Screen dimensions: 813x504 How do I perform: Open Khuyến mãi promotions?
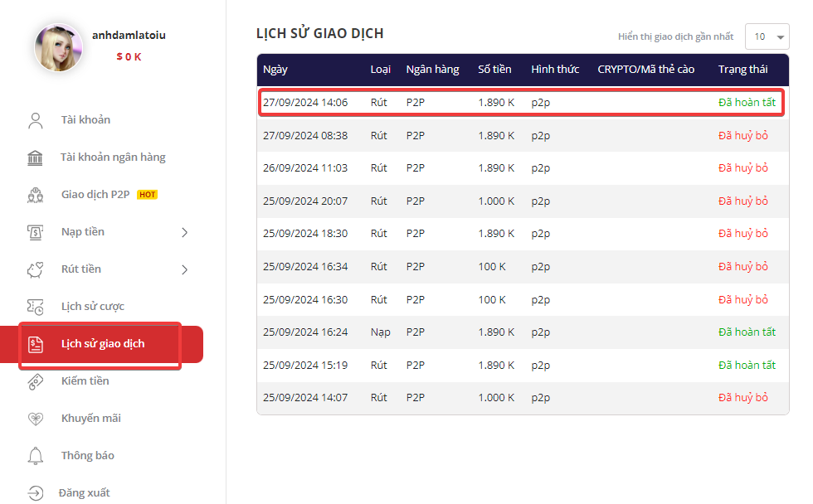pos(90,418)
